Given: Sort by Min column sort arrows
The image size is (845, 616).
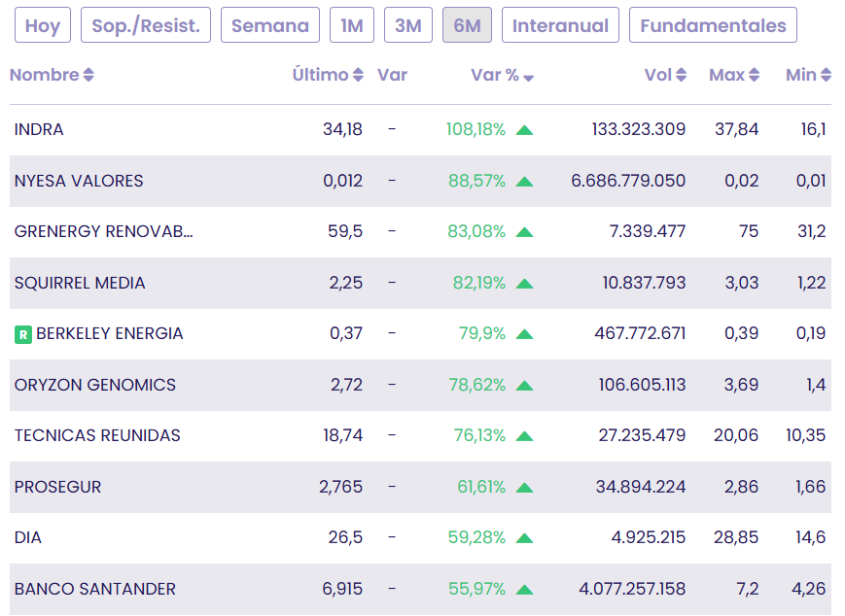Looking at the screenshot, I should tap(826, 75).
